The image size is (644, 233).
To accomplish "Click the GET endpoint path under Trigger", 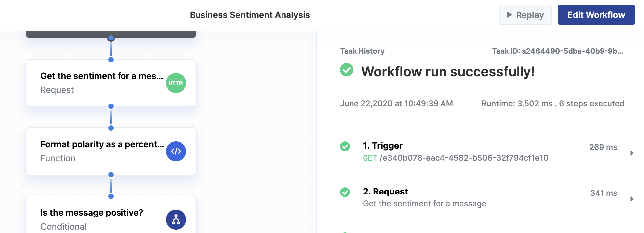I will [464, 158].
